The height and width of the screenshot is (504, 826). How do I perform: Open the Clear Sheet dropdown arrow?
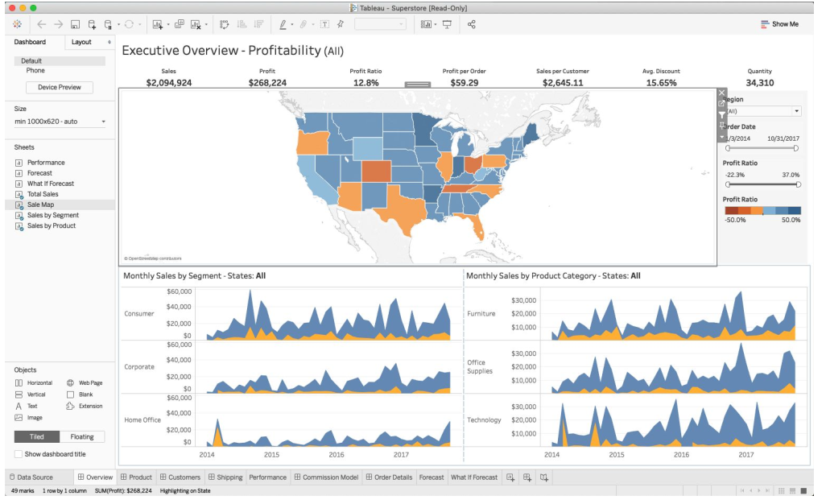206,24
